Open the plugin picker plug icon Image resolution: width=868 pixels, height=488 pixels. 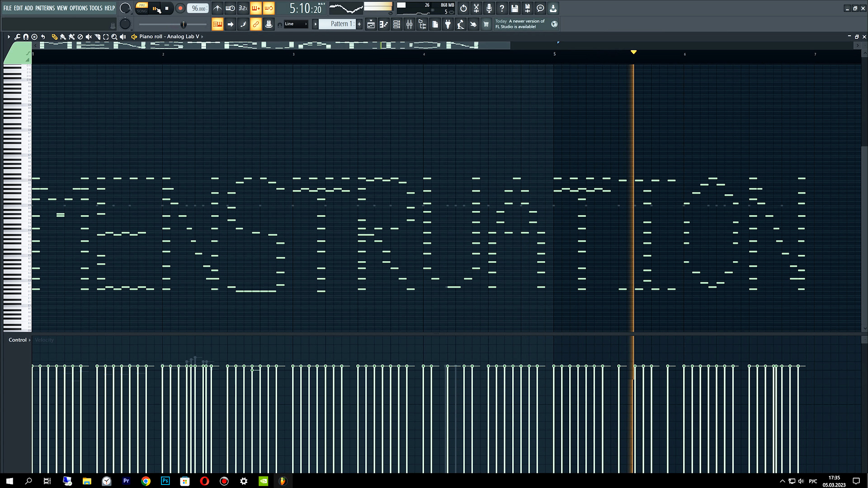(448, 24)
